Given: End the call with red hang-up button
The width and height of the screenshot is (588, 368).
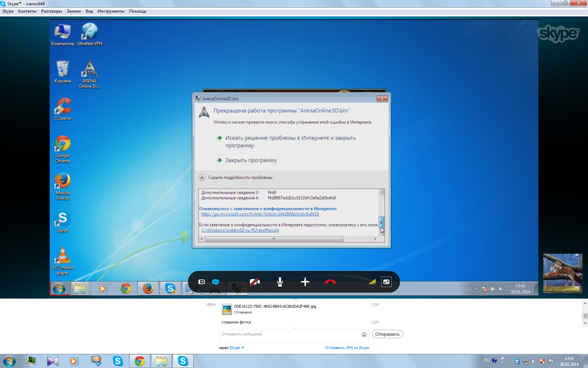Looking at the screenshot, I should 330,282.
